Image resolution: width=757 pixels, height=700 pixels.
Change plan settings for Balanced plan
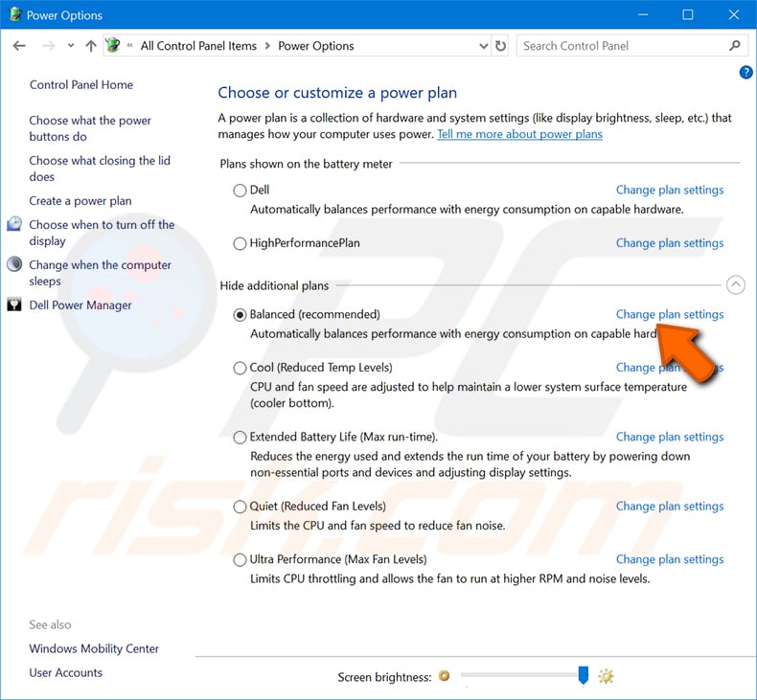(x=670, y=314)
